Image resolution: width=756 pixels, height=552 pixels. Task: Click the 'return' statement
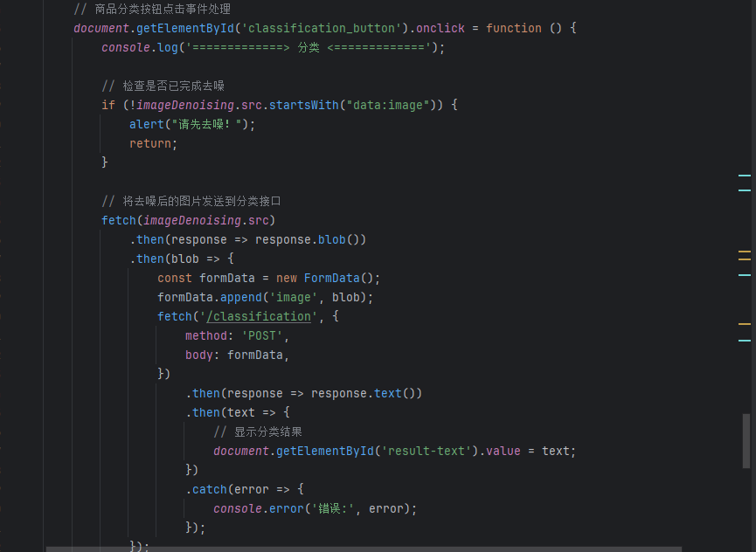tap(150, 143)
